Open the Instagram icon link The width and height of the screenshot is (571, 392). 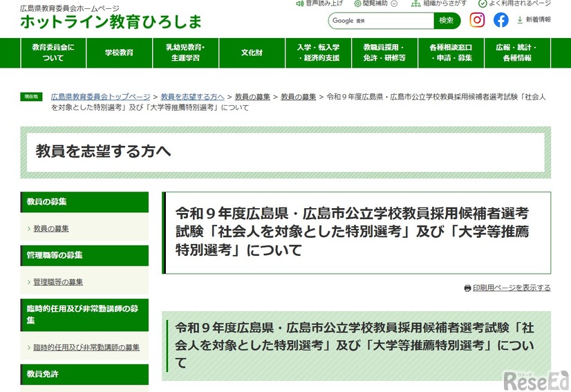coord(477,20)
